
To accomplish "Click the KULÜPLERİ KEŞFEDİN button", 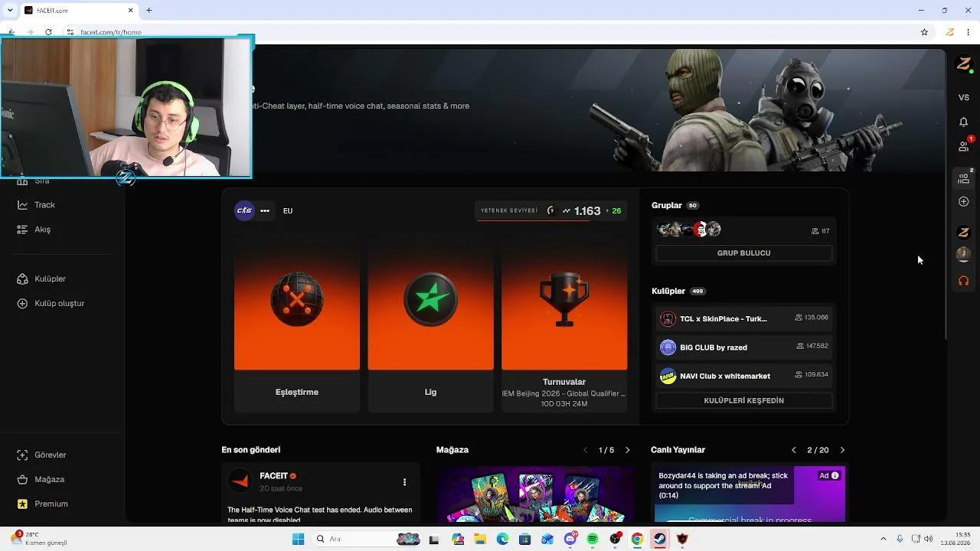I will [x=743, y=400].
